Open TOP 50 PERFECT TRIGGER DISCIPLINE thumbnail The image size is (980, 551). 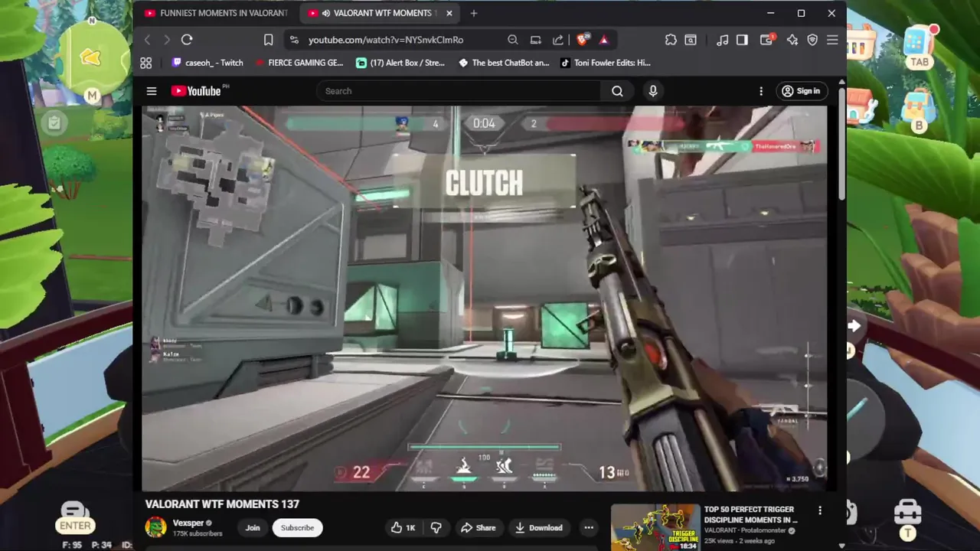(655, 527)
